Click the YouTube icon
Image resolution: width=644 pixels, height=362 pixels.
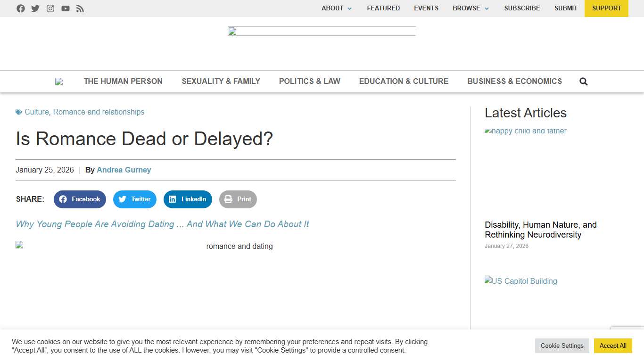pyautogui.click(x=66, y=8)
